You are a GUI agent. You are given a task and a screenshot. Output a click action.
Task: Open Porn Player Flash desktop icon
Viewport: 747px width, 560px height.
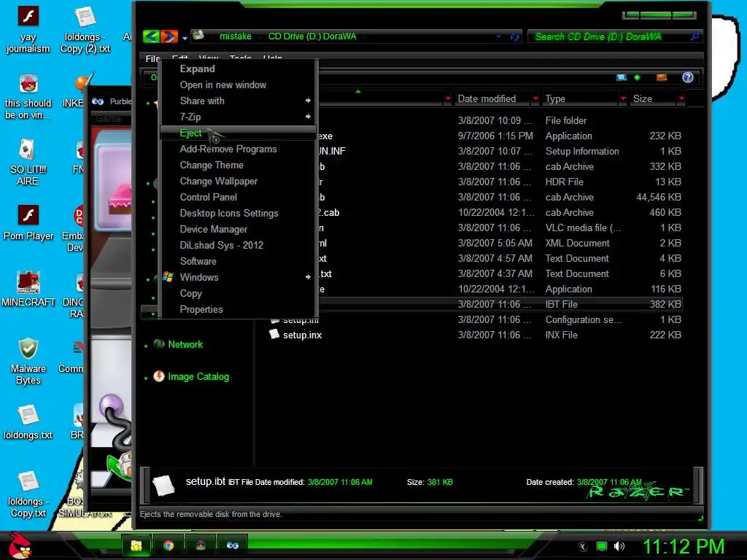pyautogui.click(x=28, y=223)
